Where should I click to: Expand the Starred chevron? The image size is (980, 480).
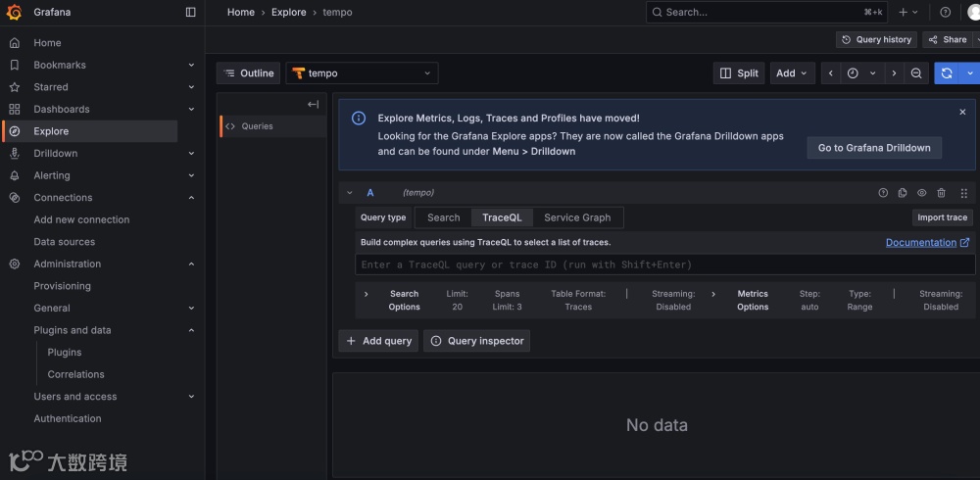tap(191, 87)
